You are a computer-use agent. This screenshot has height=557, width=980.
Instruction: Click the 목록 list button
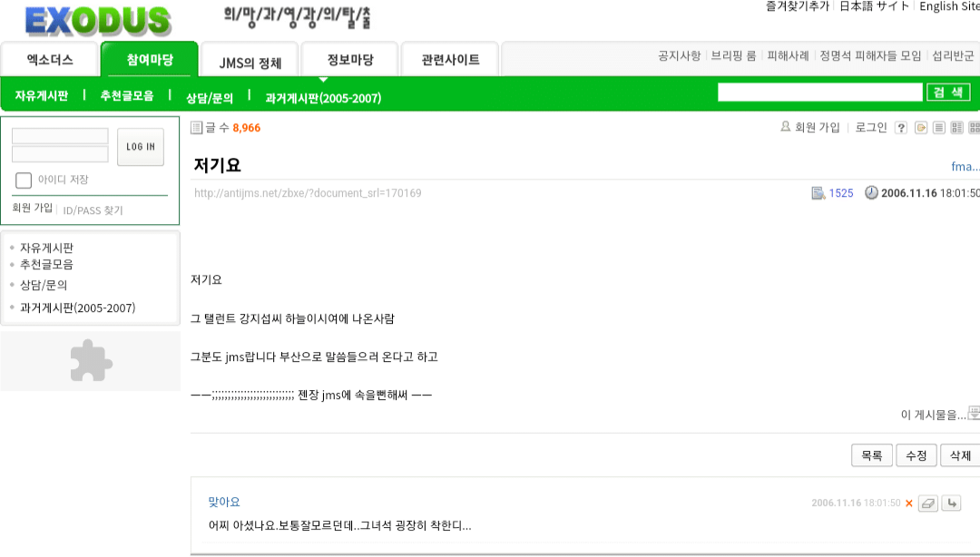(x=872, y=455)
